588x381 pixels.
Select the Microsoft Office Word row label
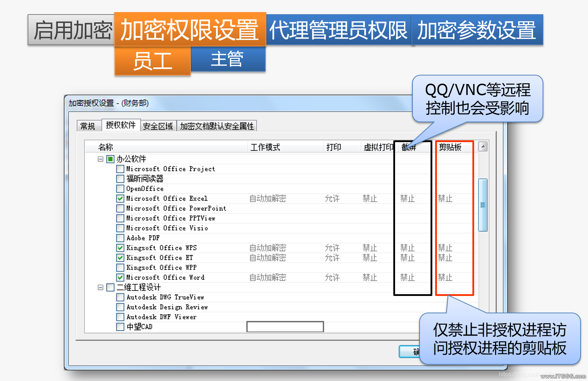pyautogui.click(x=166, y=278)
